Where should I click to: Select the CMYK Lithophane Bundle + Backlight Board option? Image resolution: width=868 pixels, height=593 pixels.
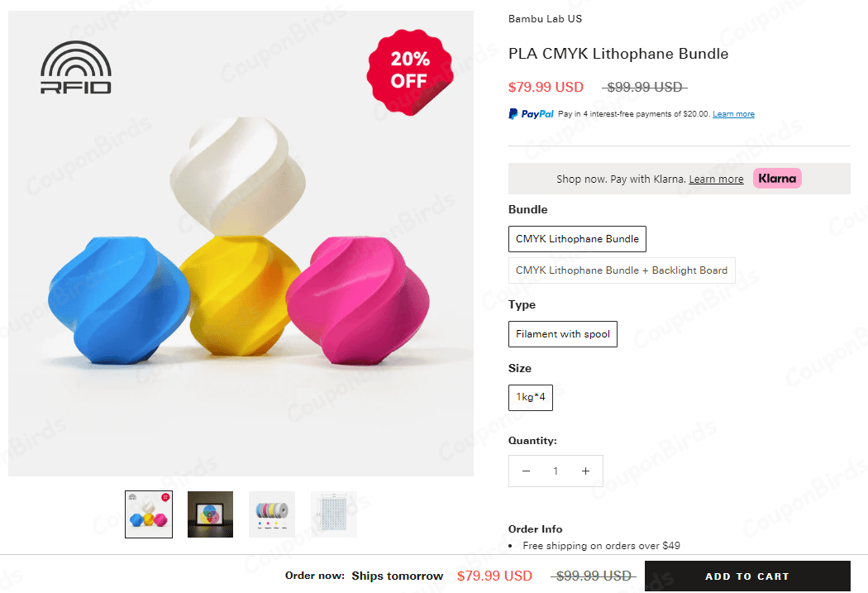pos(622,270)
